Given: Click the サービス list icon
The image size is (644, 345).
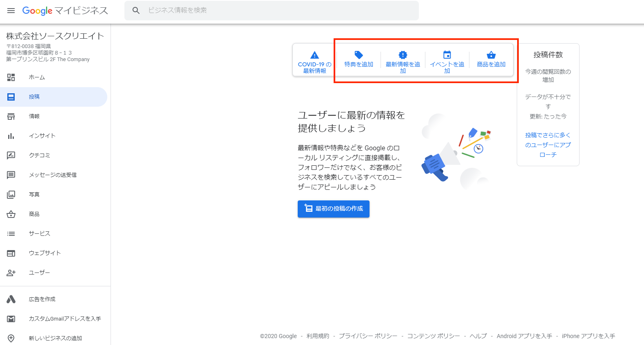Looking at the screenshot, I should pos(11,234).
